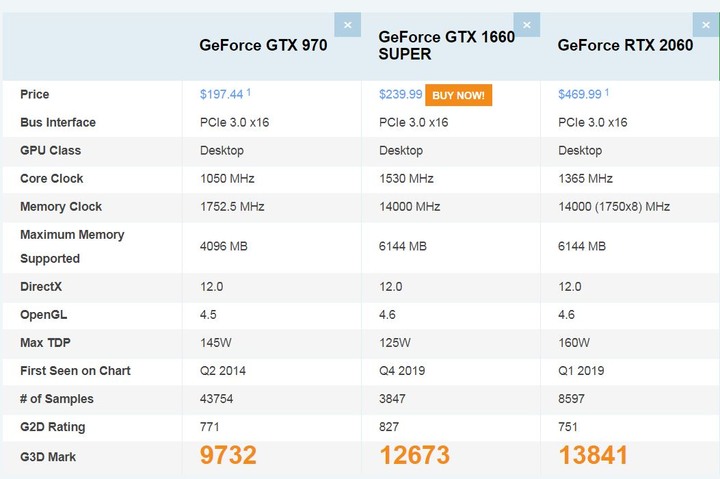This screenshot has width=720, height=479.
Task: Click the Maximum Memory Supported label
Action: click(72, 247)
